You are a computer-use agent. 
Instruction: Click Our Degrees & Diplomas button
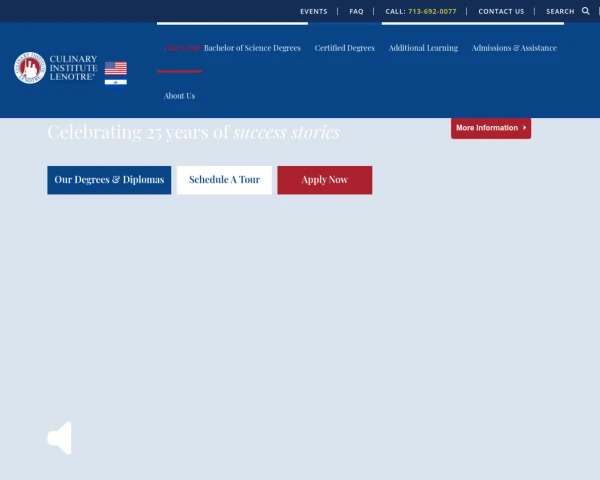pyautogui.click(x=109, y=180)
